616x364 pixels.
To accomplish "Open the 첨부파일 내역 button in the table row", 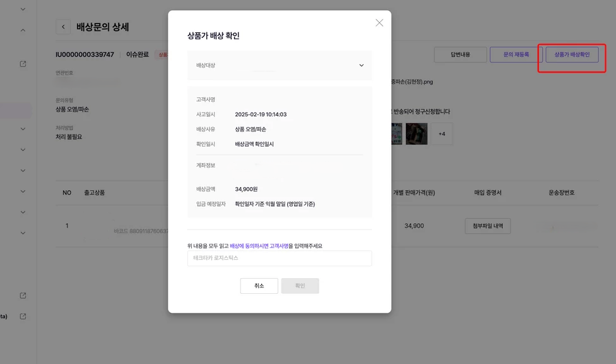I will pyautogui.click(x=488, y=226).
